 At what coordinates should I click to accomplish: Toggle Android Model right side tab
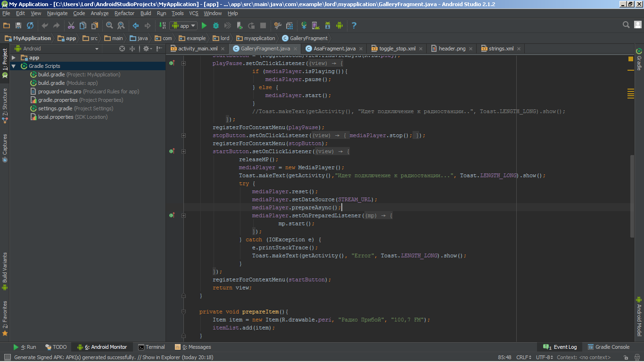639,316
